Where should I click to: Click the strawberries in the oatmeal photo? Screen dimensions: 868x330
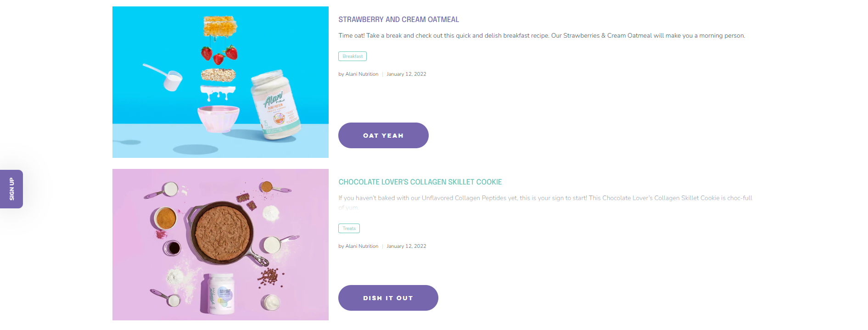(x=219, y=54)
